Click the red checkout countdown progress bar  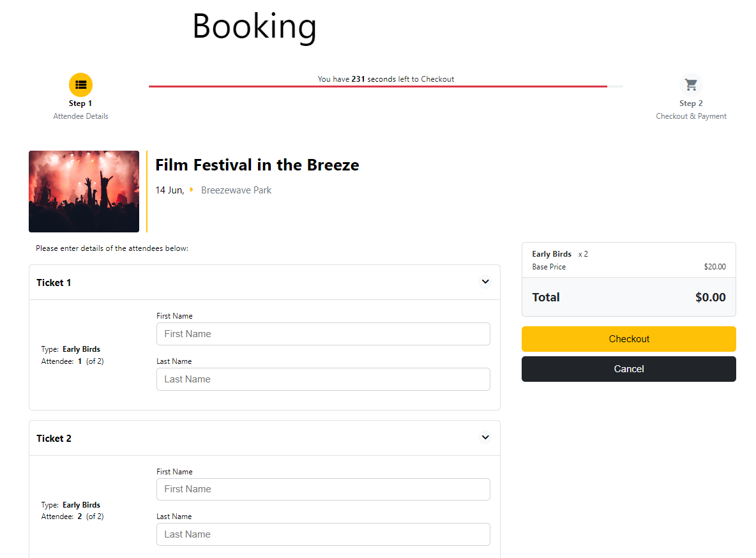point(378,86)
